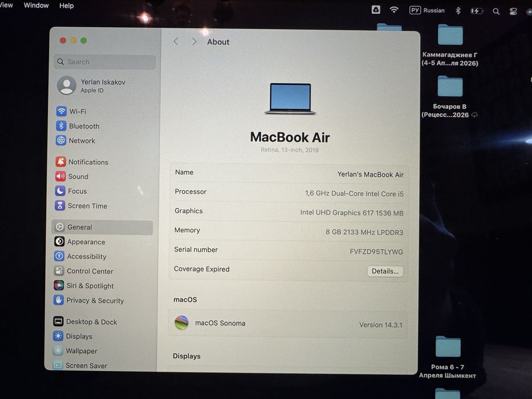Open Accessibility settings in sidebar
Viewport: 532px width, 399px height.
80,256
